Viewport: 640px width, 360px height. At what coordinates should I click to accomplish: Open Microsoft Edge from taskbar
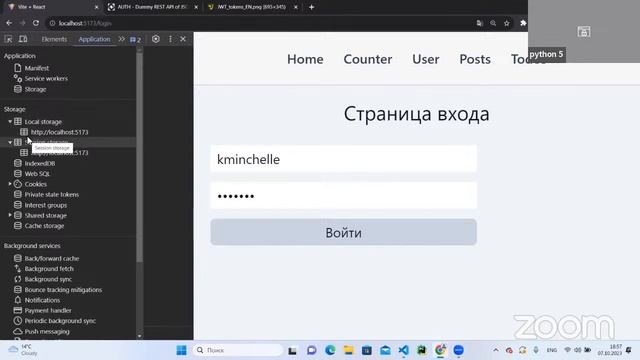pos(330,350)
